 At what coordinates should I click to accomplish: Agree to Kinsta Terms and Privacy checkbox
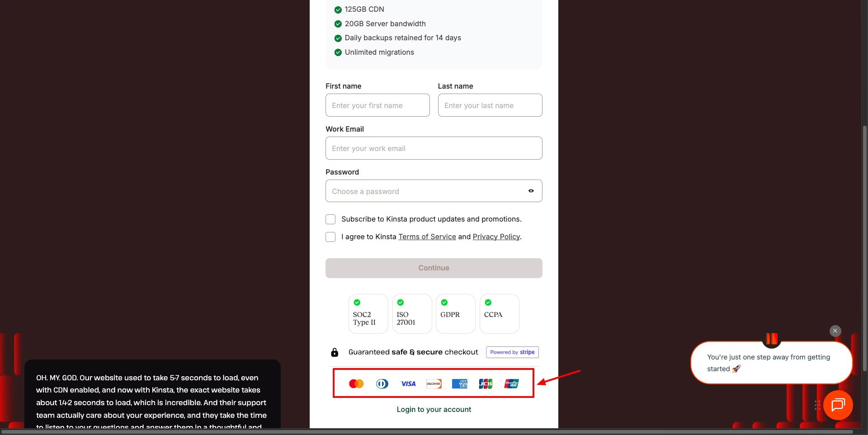pos(330,237)
